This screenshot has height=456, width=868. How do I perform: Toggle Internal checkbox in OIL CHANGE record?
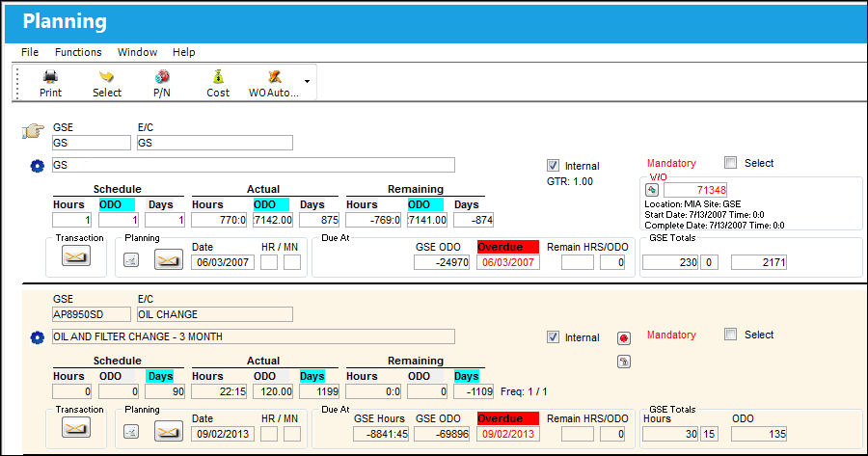[553, 337]
